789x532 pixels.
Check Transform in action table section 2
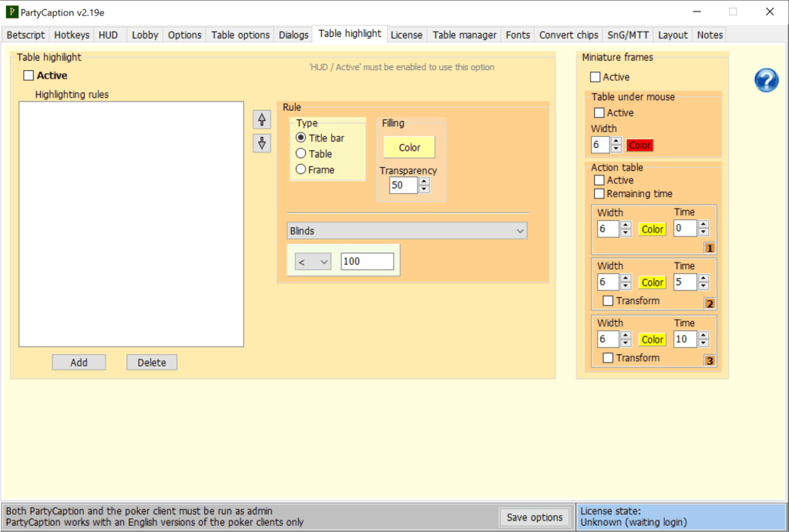608,301
